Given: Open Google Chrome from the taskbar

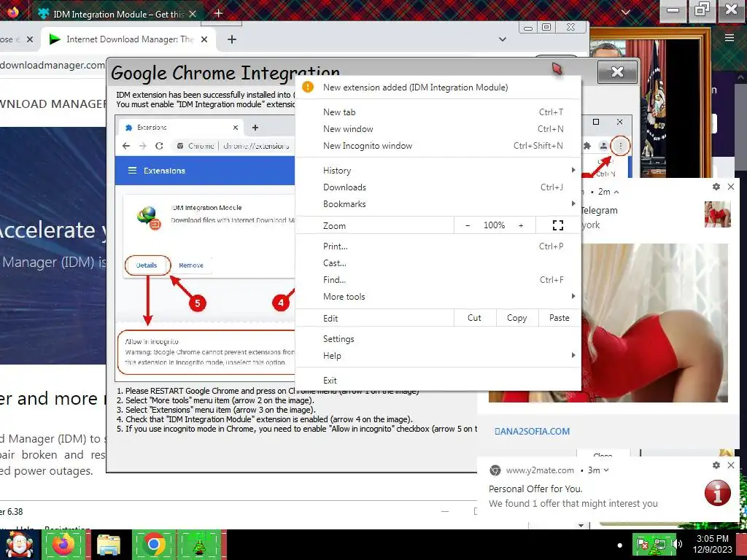Looking at the screenshot, I should coord(153,545).
